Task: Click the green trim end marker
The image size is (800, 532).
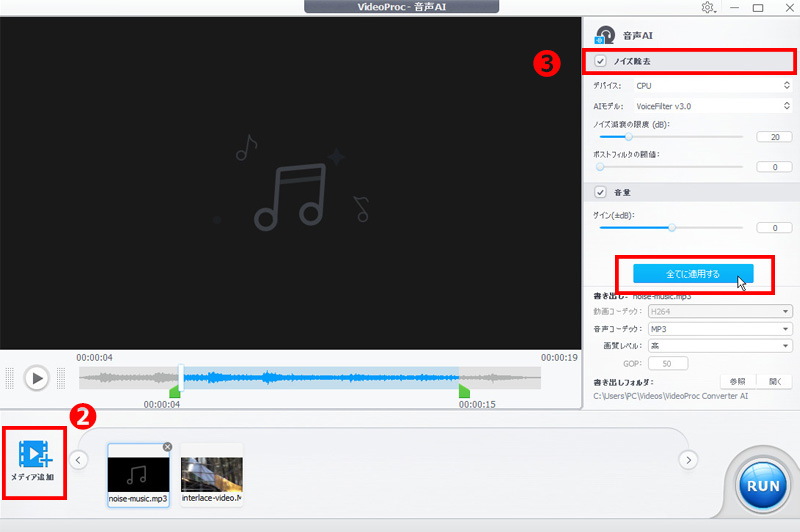Action: (464, 391)
